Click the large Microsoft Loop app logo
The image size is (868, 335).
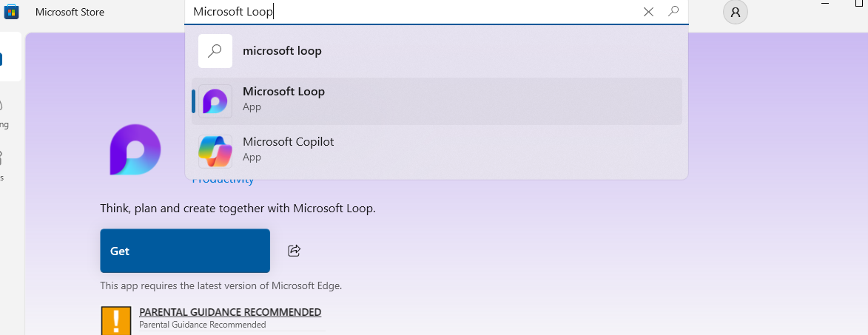(135, 150)
